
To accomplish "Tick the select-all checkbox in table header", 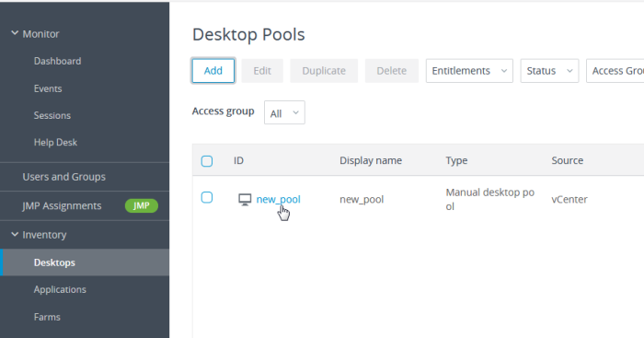I will tap(207, 161).
